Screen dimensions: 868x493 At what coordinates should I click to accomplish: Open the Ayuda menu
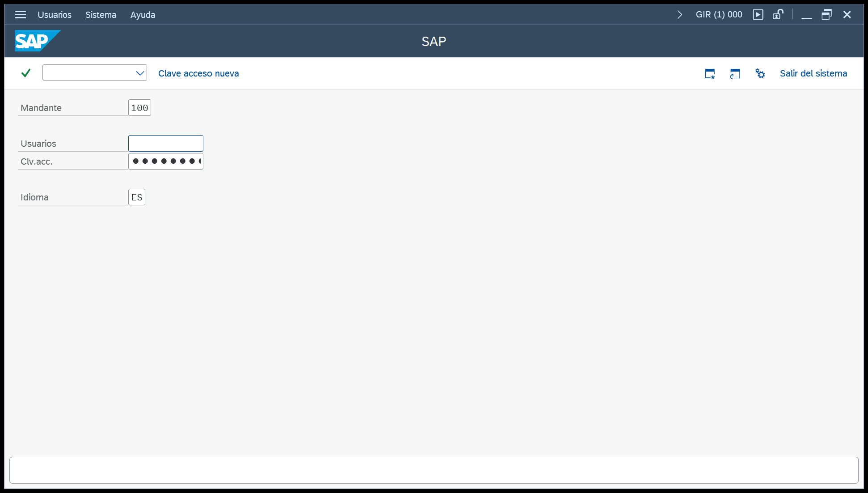pyautogui.click(x=143, y=15)
